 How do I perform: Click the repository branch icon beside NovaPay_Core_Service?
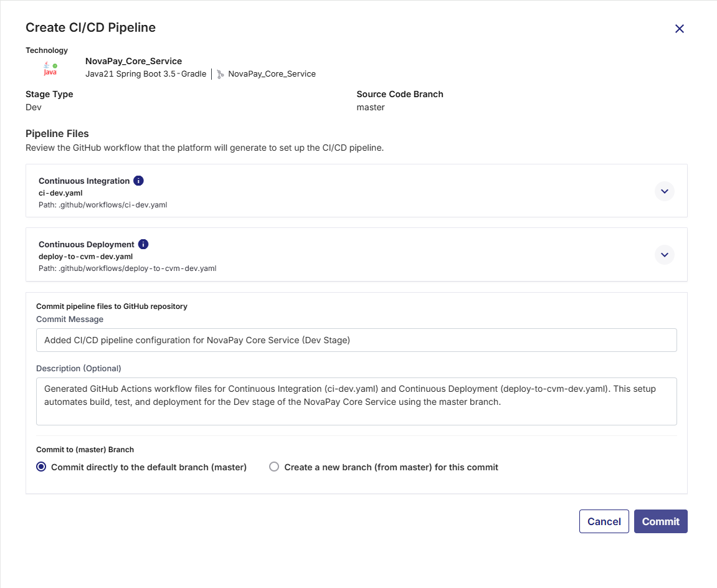pyautogui.click(x=221, y=74)
